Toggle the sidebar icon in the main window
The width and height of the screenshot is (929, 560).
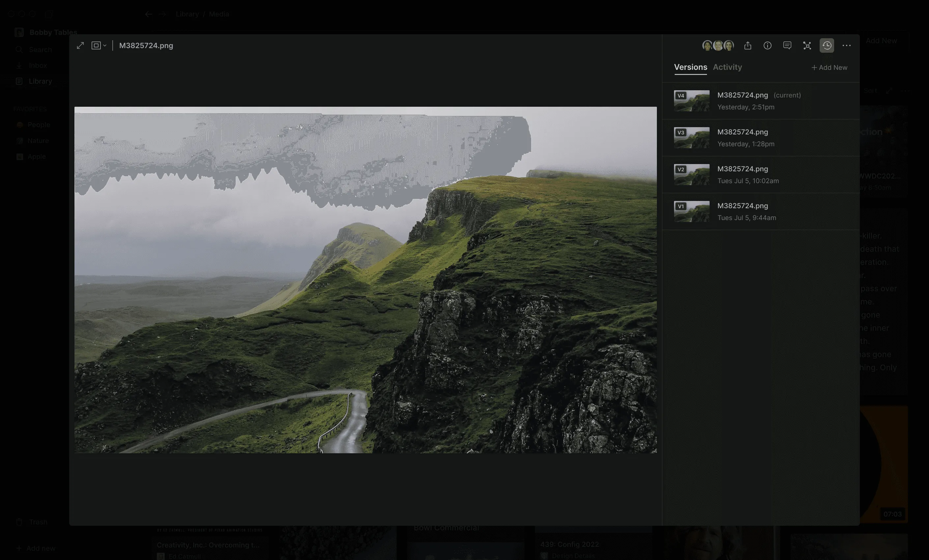tap(49, 14)
